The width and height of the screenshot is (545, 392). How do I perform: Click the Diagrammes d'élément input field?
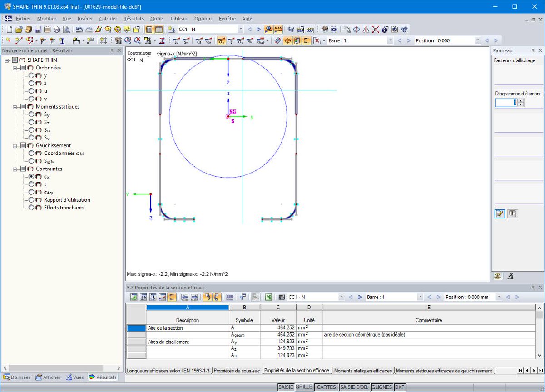pos(506,103)
